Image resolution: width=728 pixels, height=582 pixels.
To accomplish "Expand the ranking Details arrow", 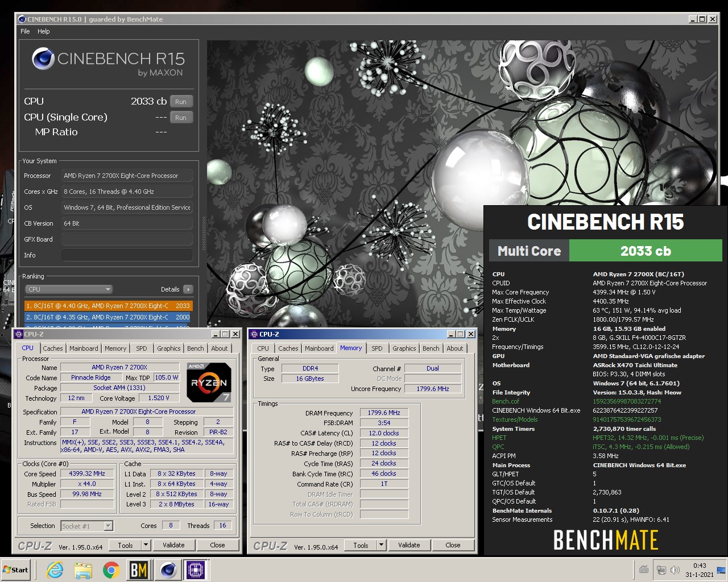I will (x=188, y=289).
